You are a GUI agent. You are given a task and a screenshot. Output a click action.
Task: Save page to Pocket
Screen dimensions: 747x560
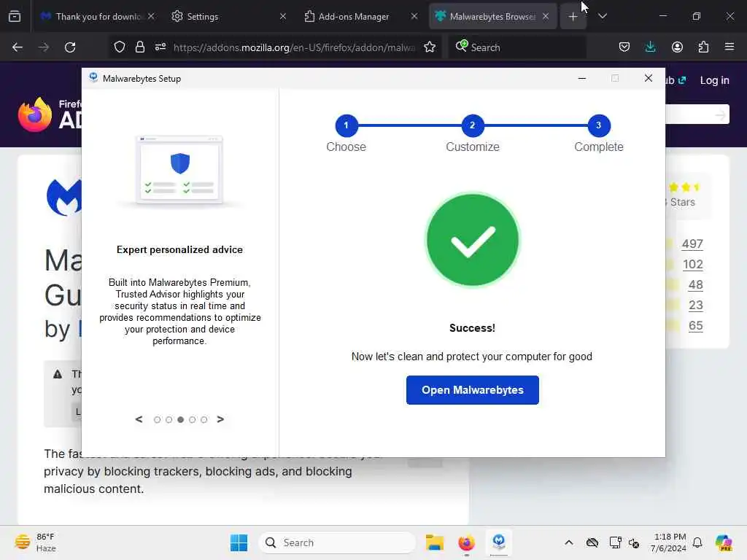(624, 47)
